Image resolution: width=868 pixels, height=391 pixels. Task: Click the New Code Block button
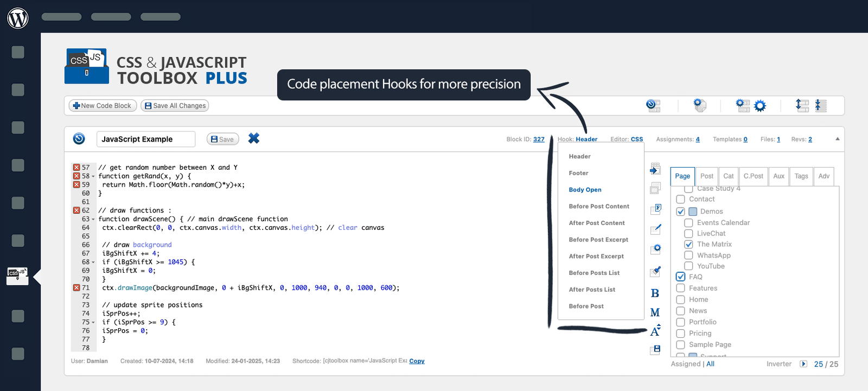pyautogui.click(x=103, y=106)
